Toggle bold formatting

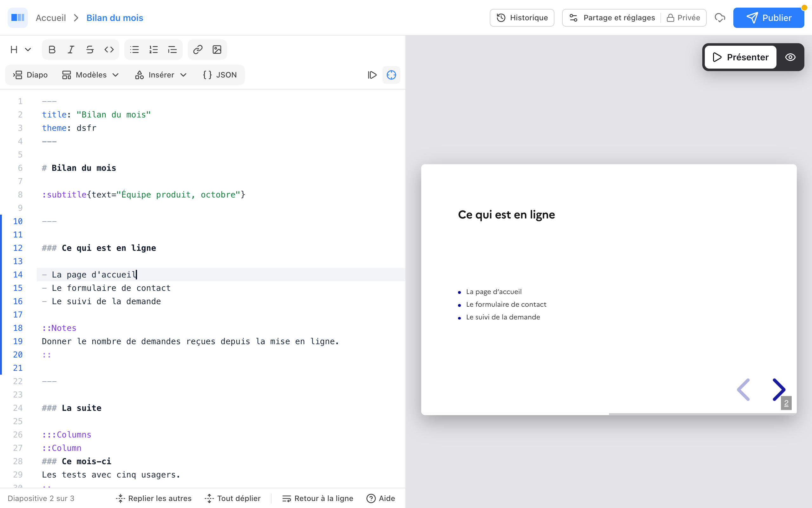pos(52,50)
